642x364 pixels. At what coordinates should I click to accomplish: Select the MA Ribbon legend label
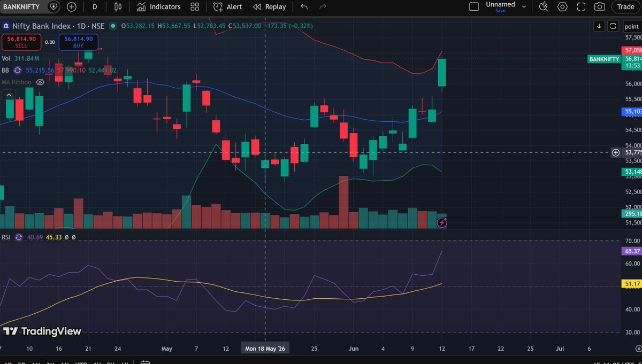click(x=17, y=82)
